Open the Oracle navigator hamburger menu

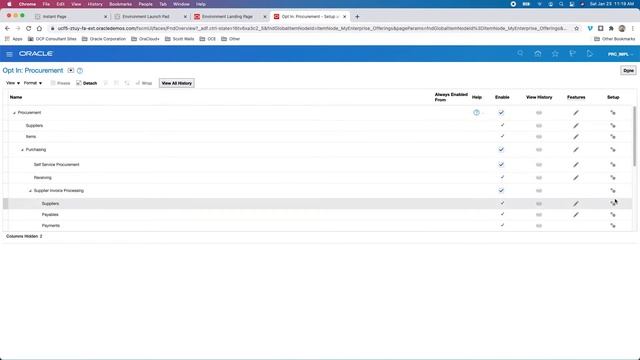[9, 54]
